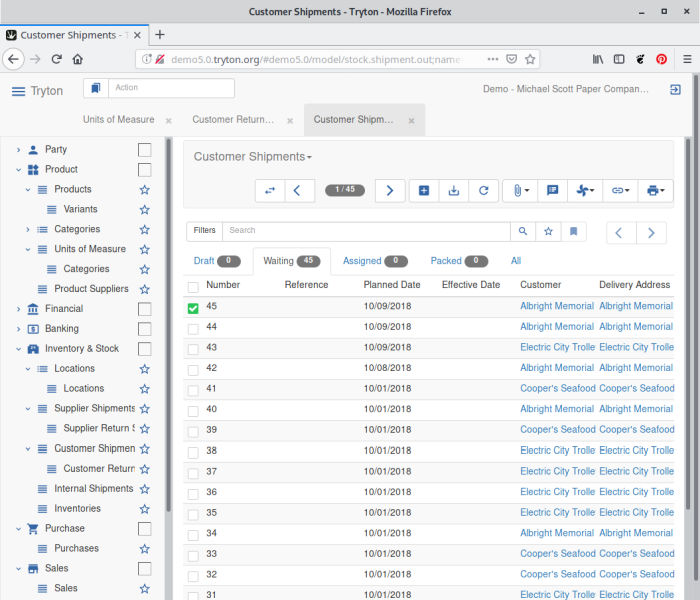The image size is (700, 600).
Task: Go to previous page of results
Action: [x=619, y=233]
